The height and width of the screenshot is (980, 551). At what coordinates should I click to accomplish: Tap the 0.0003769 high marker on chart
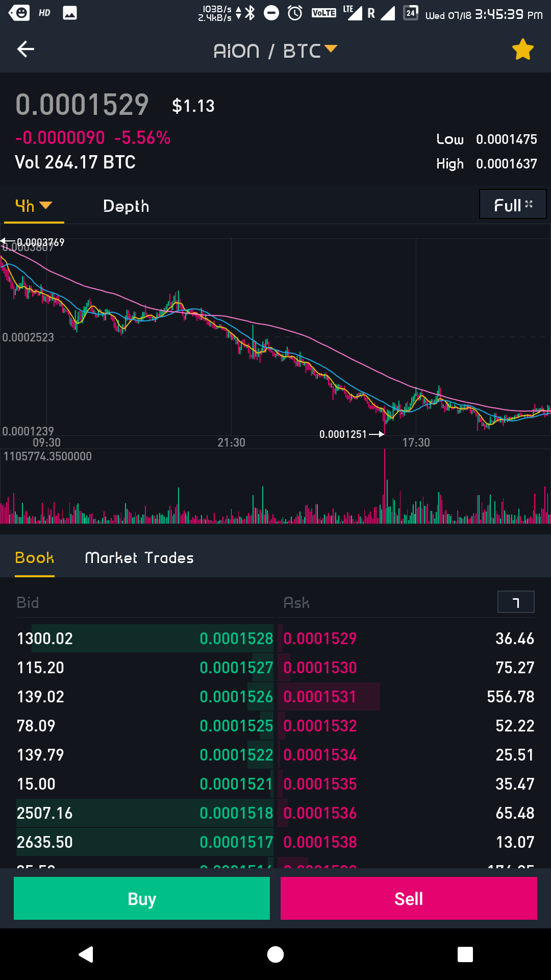(33, 242)
